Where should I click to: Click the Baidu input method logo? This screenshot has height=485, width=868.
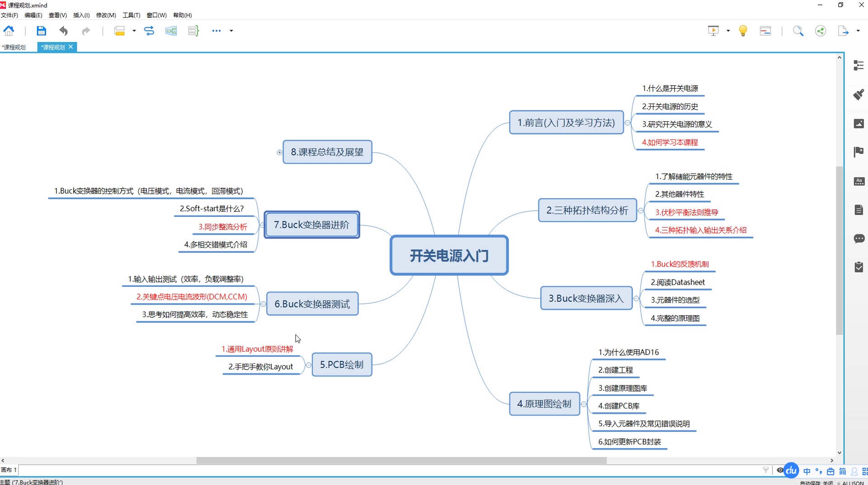791,471
